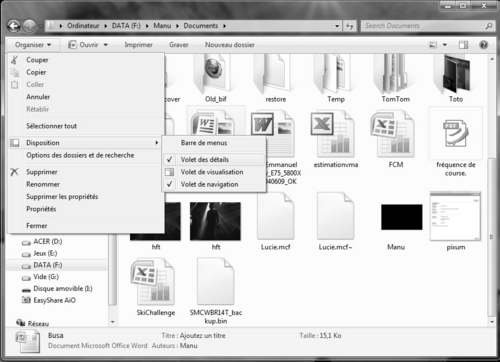Expand the Ouvrir dropdown arrow
Image resolution: width=500 pixels, height=362 pixels.
[106, 45]
